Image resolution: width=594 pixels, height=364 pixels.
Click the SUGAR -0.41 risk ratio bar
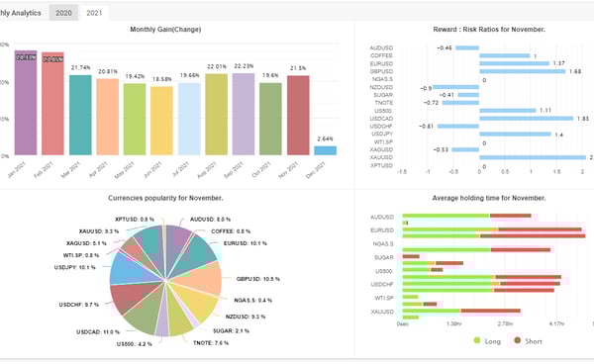(468, 95)
